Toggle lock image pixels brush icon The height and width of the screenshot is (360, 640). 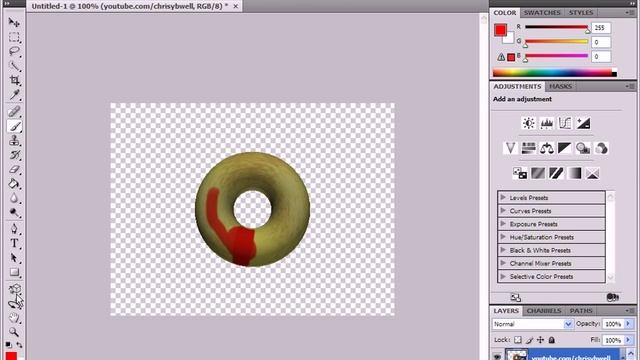[x=529, y=340]
